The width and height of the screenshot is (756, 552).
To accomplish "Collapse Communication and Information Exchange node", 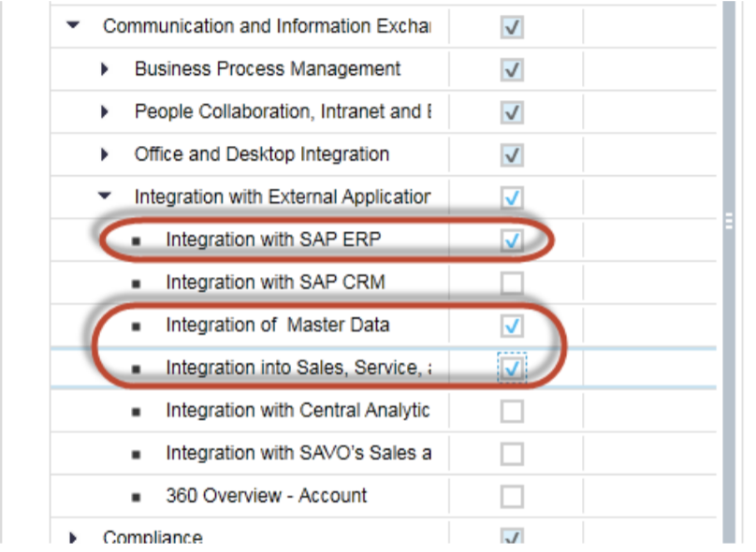I will [74, 26].
